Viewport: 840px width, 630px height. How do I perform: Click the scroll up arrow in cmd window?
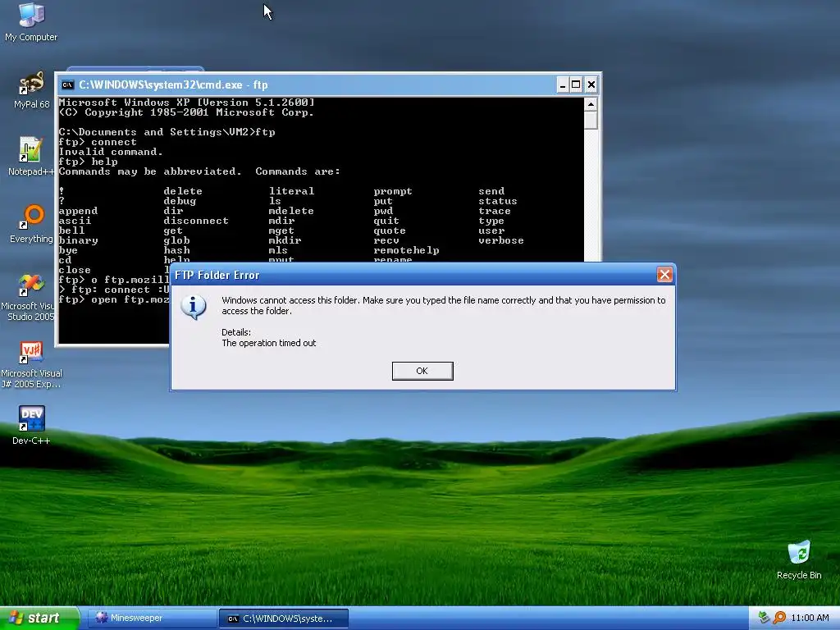coord(591,104)
